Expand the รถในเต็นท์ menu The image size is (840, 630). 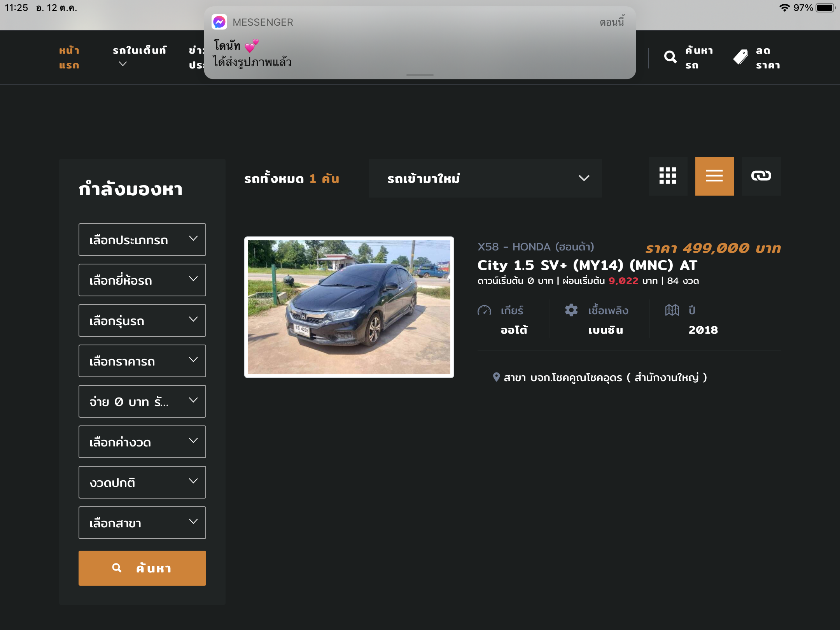(x=139, y=56)
